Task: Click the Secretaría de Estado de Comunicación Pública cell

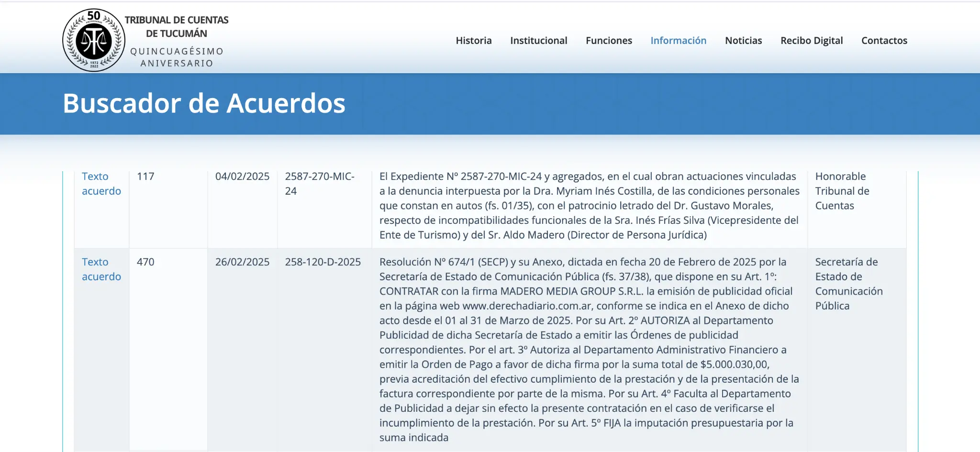Action: [x=857, y=350]
